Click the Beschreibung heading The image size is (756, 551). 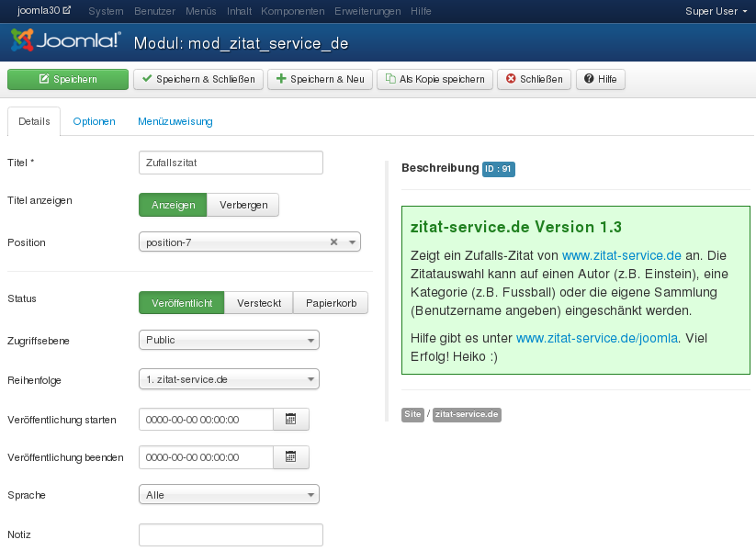[440, 168]
